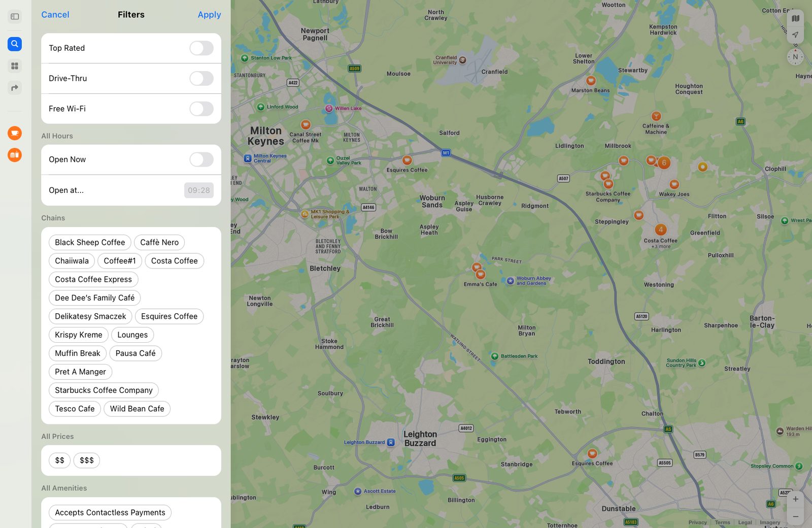Choose Starbucks Coffee Company chain chip
The image size is (812, 528).
pos(104,390)
